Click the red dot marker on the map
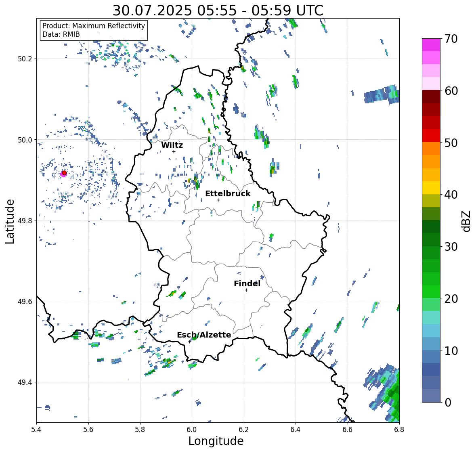Image resolution: width=476 pixels, height=451 pixels. coord(64,173)
